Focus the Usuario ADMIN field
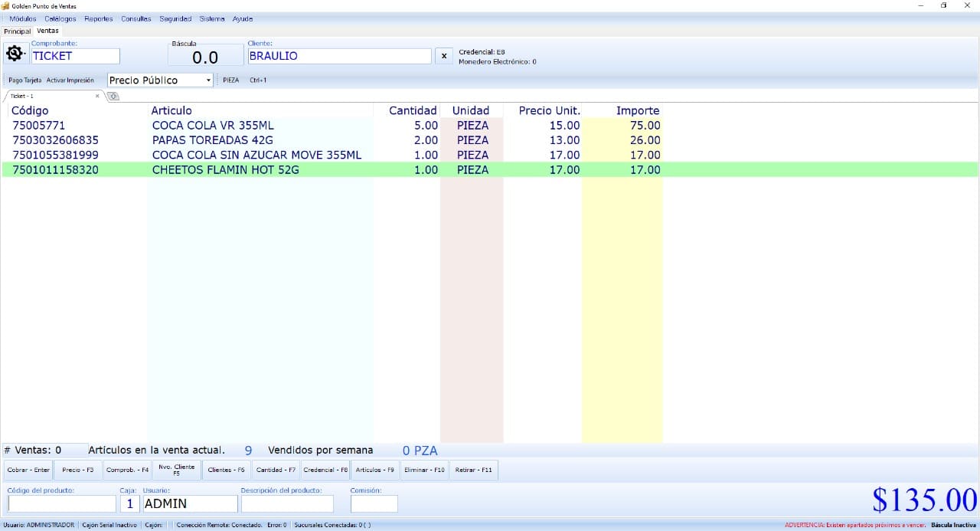This screenshot has height=531, width=980. pyautogui.click(x=190, y=503)
